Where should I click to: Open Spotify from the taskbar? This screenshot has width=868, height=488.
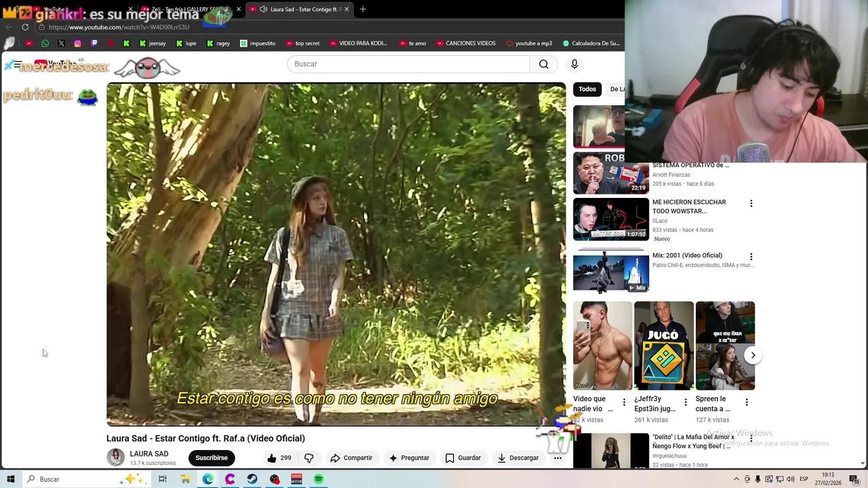tap(319, 479)
